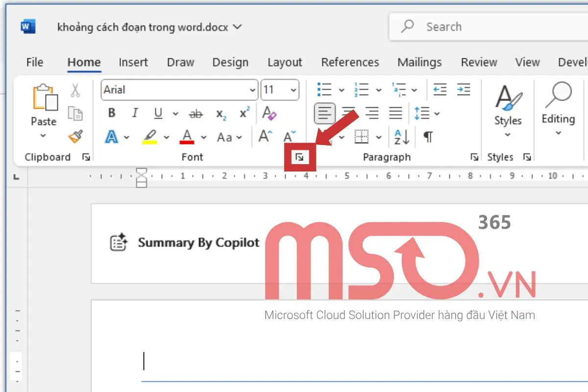Click the Cut scissors icon

pyautogui.click(x=75, y=90)
